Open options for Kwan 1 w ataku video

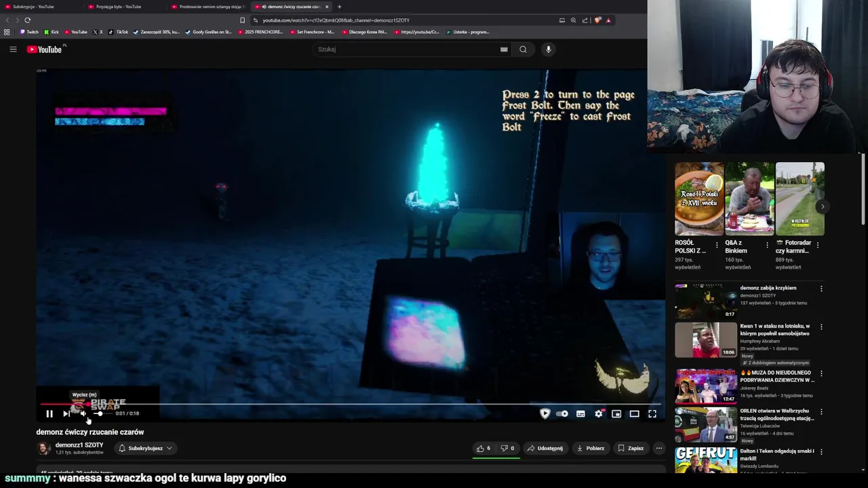[821, 327]
